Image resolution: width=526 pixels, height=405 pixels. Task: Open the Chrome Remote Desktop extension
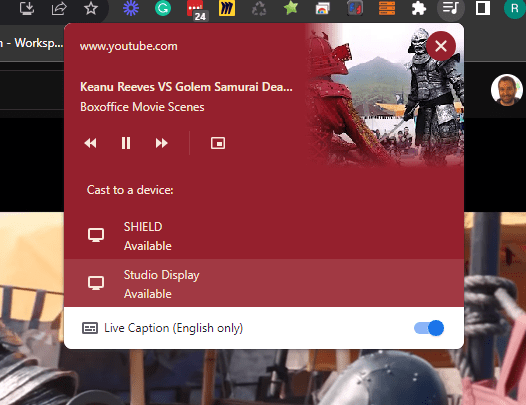323,8
